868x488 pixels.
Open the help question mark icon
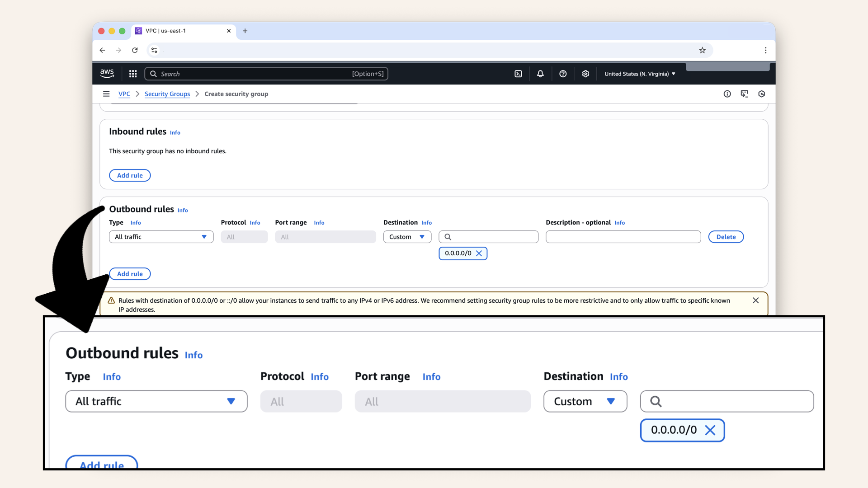pyautogui.click(x=563, y=73)
